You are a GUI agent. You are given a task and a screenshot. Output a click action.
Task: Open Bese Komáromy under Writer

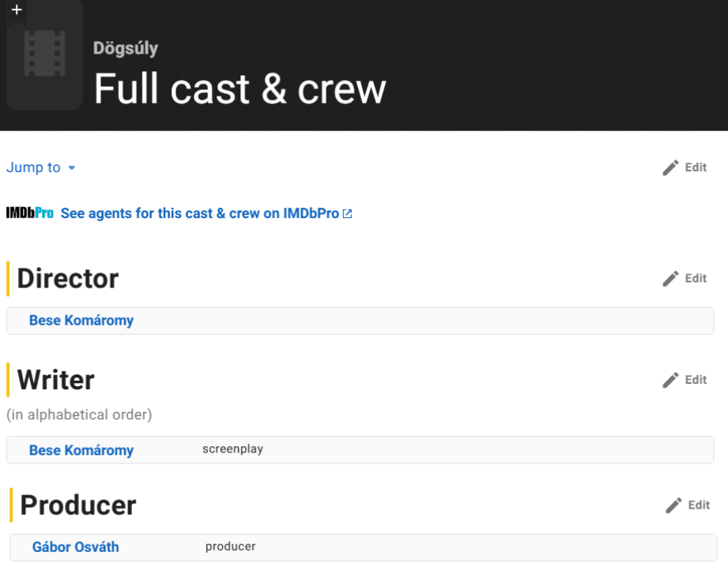[x=81, y=450]
